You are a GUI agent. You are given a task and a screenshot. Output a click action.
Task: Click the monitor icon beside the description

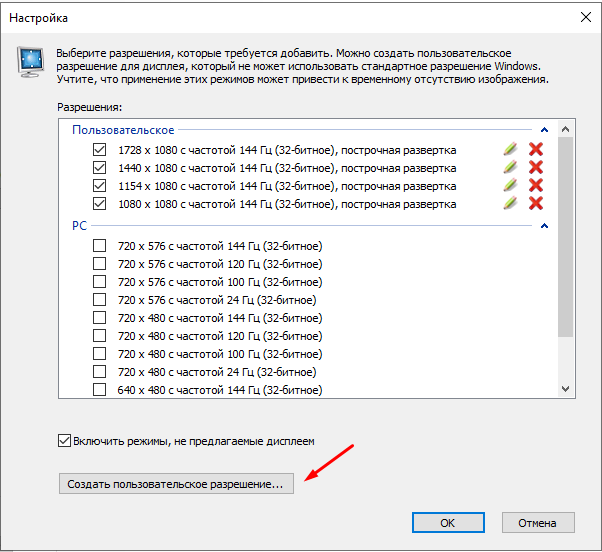click(x=30, y=62)
